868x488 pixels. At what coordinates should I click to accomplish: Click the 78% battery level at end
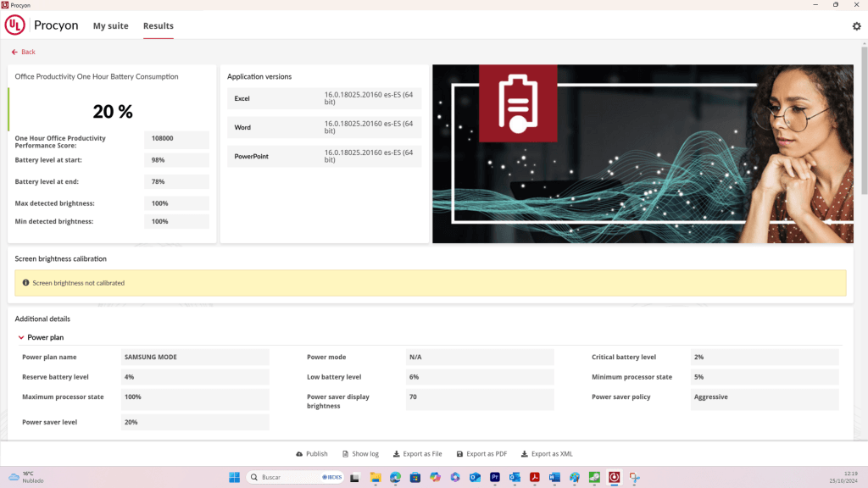pos(176,181)
